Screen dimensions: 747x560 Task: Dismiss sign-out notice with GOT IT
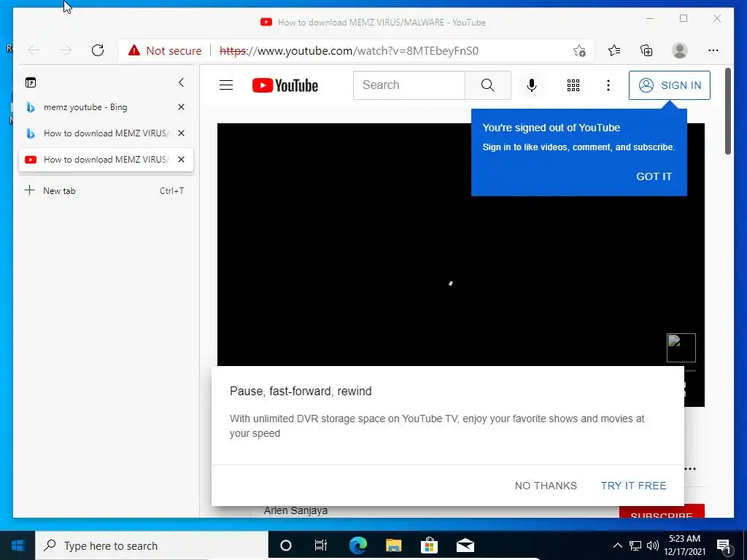click(x=654, y=176)
